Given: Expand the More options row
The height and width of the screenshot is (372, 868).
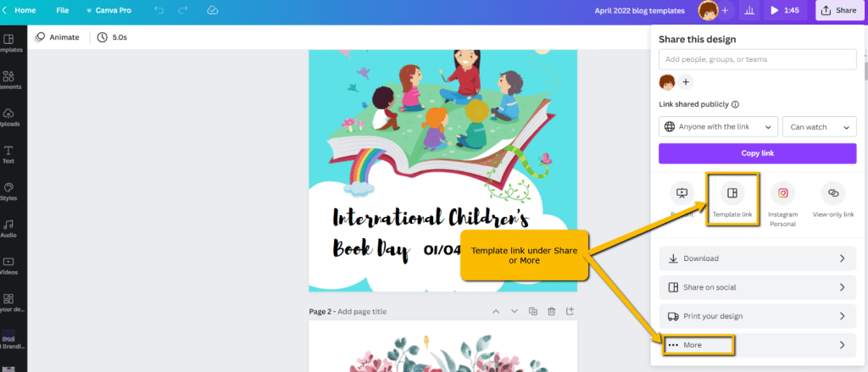Looking at the screenshot, I should click(x=757, y=345).
